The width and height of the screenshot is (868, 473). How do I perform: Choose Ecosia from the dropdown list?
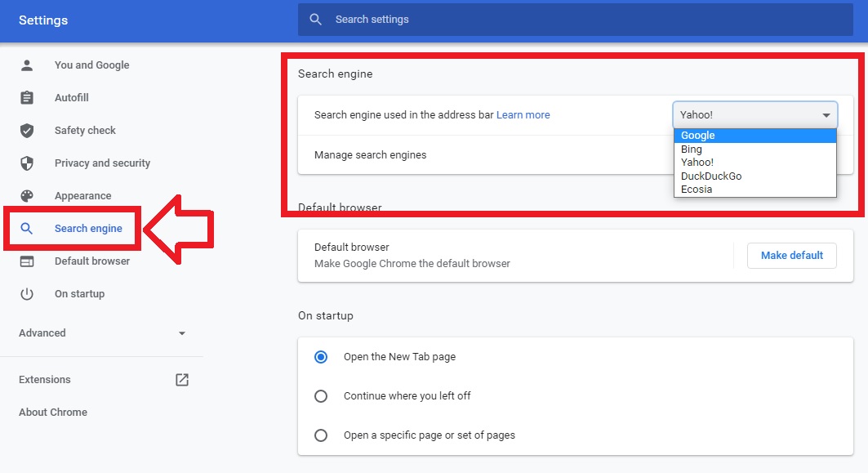coord(755,190)
